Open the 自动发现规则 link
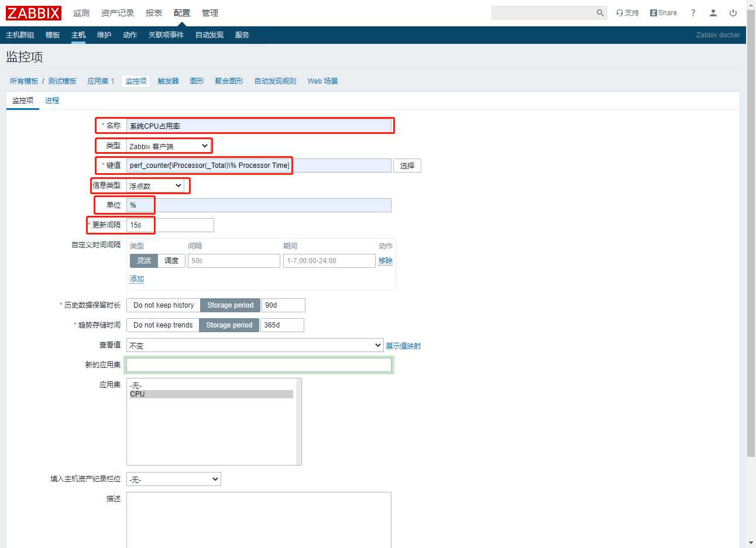The height and width of the screenshot is (548, 756). (x=276, y=81)
